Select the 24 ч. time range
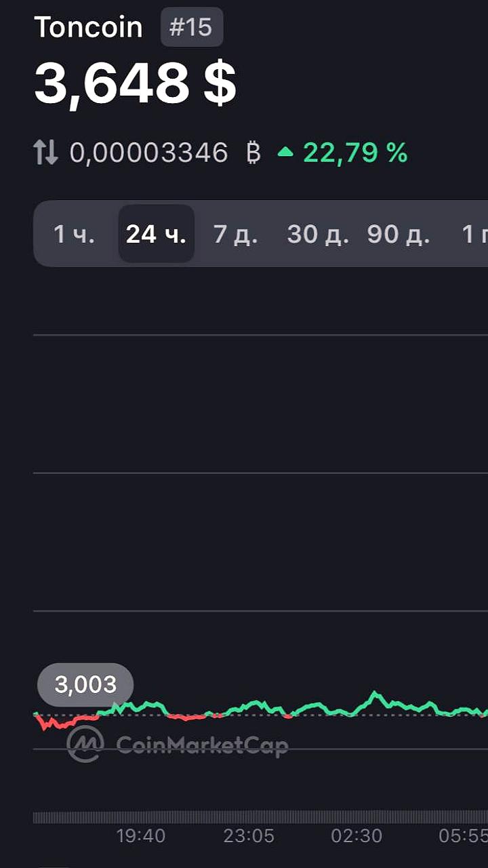 pyautogui.click(x=156, y=234)
